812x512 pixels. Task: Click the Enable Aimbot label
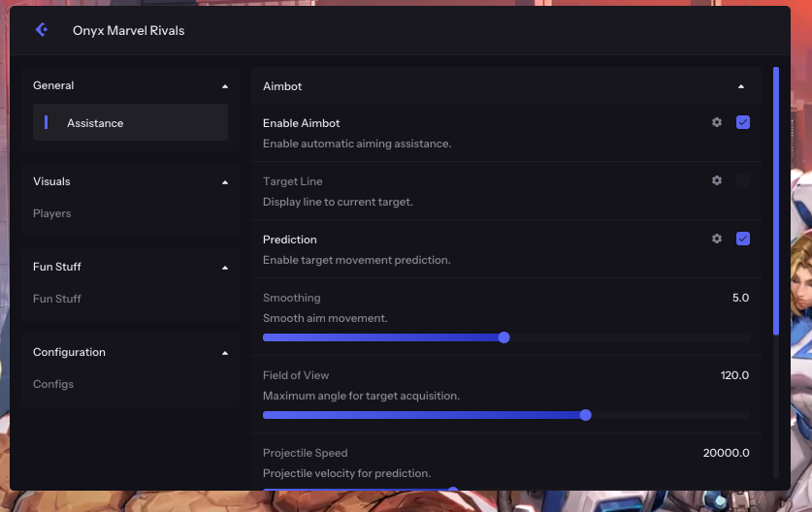pos(302,123)
